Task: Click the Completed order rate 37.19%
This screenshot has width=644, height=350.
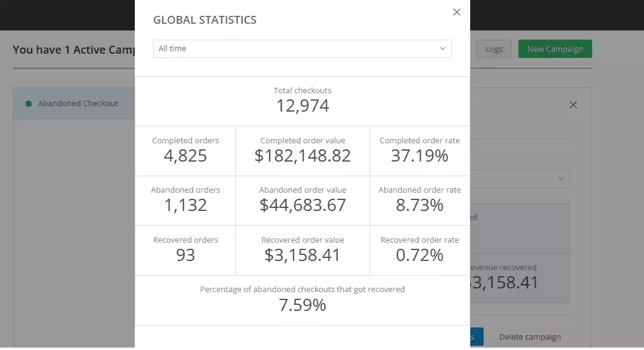Action: pyautogui.click(x=420, y=156)
